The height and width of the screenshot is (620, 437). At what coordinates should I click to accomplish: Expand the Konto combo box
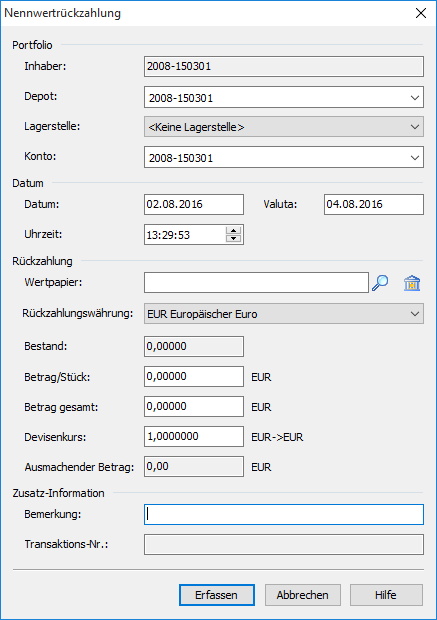click(x=414, y=157)
